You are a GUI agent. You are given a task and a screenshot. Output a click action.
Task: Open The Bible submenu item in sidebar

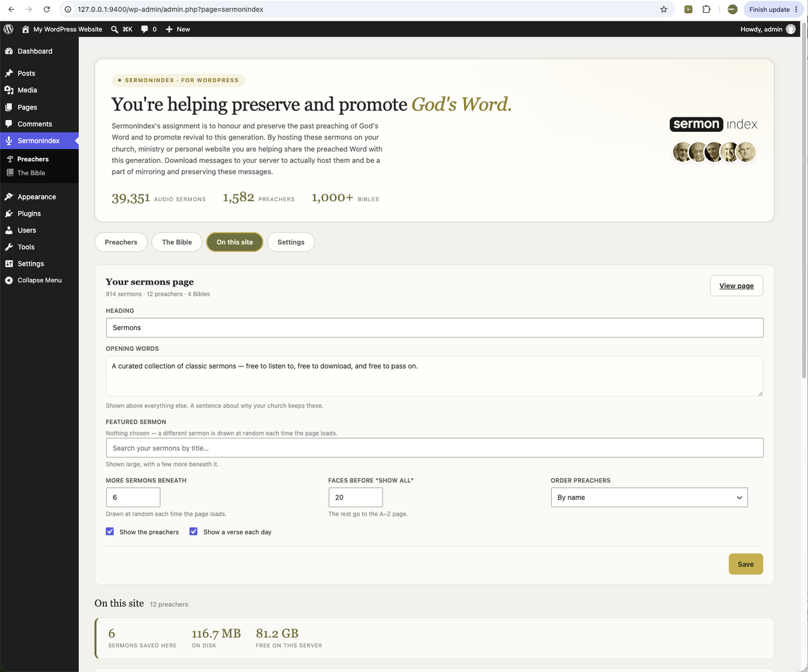[x=31, y=173]
